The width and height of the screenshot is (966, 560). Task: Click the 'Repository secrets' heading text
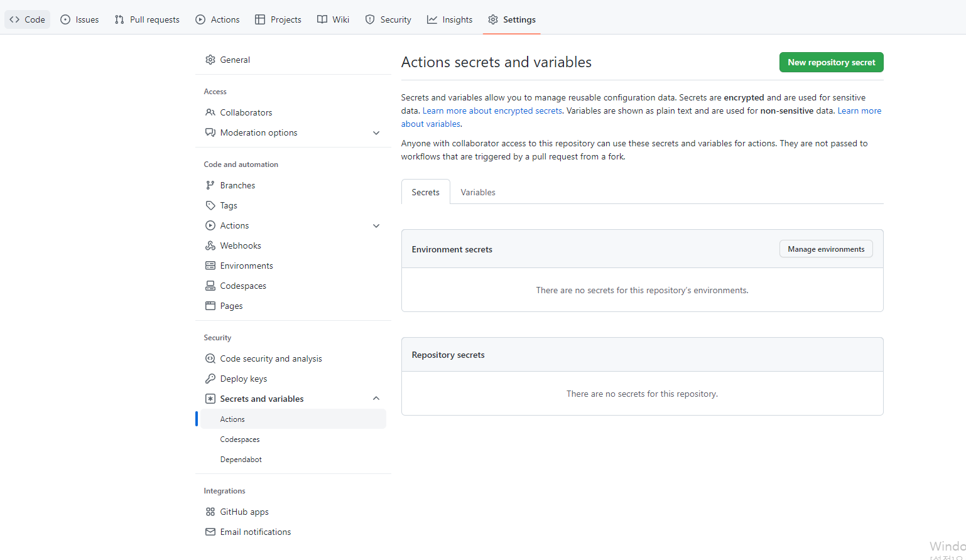pyautogui.click(x=448, y=355)
